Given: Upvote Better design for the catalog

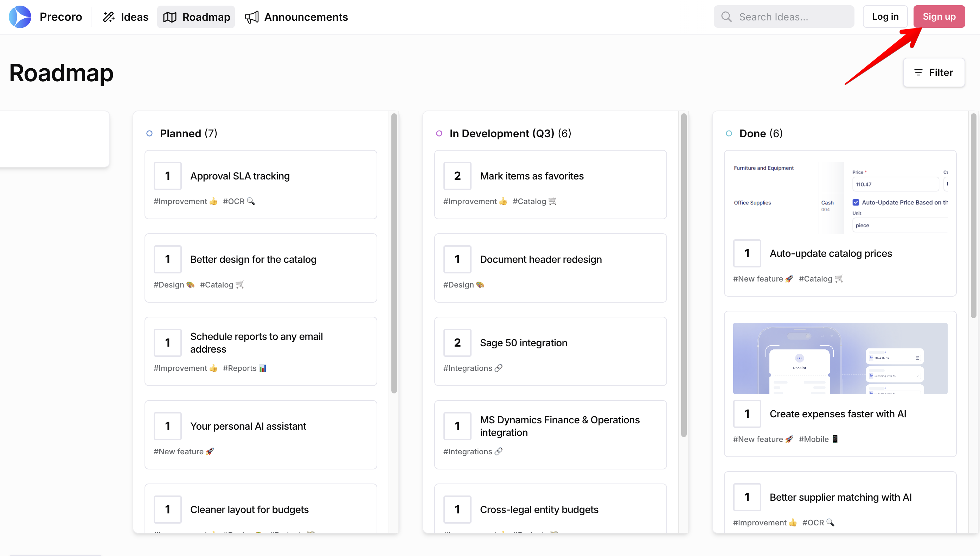Looking at the screenshot, I should 167,259.
